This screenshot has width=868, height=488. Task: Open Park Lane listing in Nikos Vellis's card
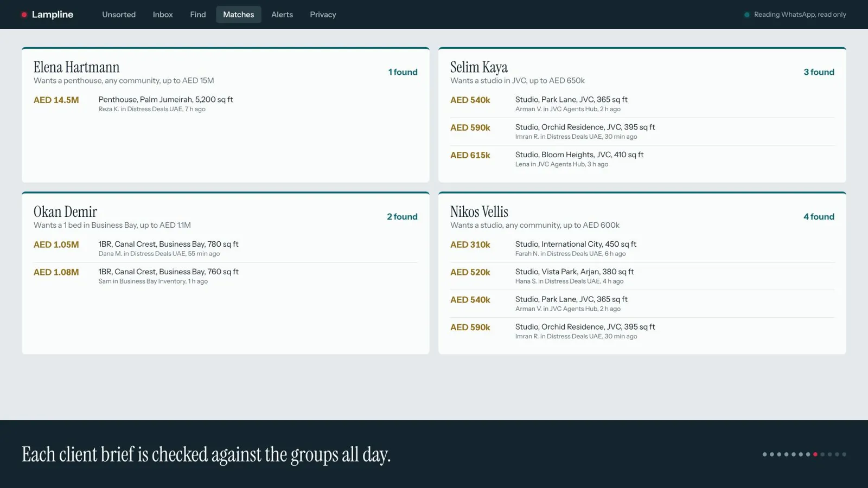(642, 304)
